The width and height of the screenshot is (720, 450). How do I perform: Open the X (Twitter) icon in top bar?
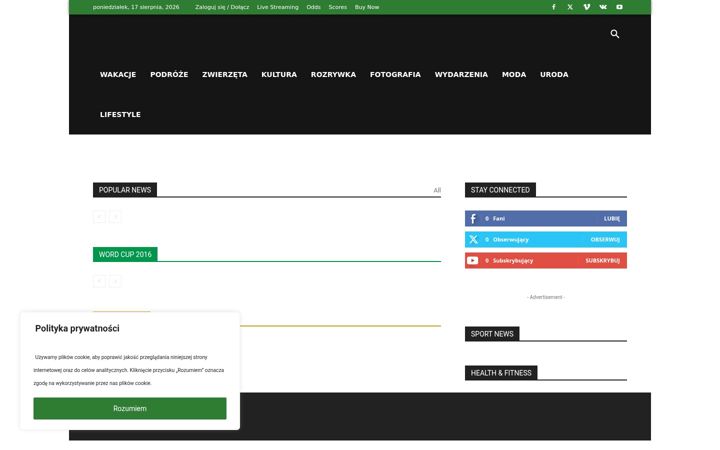(570, 7)
